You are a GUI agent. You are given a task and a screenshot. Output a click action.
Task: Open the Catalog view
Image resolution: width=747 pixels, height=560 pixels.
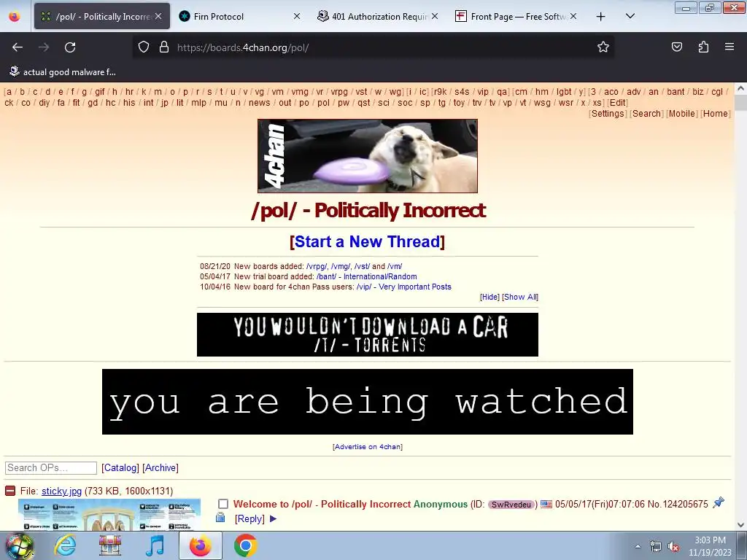point(120,467)
